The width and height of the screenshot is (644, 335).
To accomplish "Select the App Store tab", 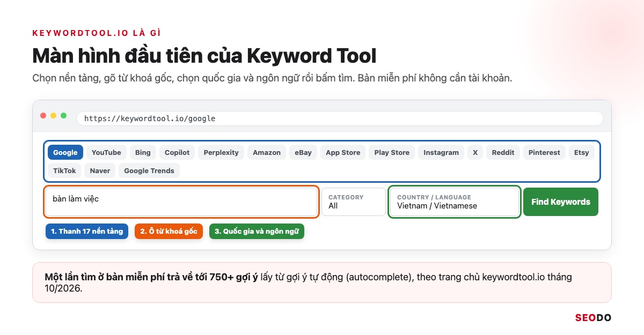I will 343,152.
